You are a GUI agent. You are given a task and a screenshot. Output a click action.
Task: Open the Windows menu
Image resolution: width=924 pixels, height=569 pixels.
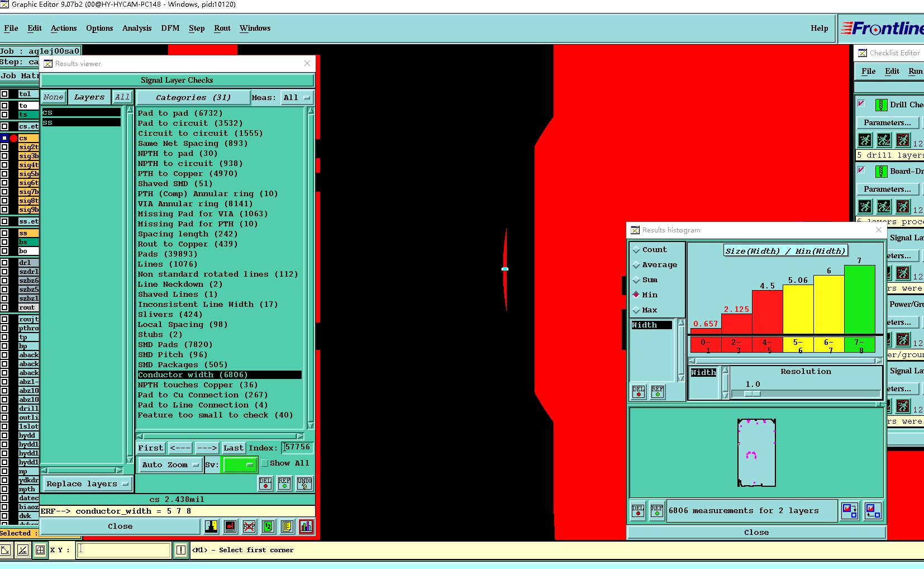pos(255,28)
